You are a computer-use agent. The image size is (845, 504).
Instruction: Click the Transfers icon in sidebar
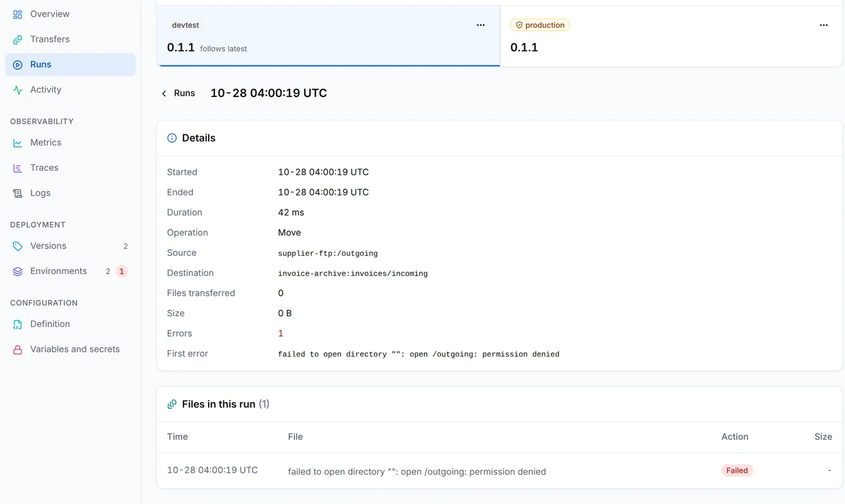coord(18,39)
